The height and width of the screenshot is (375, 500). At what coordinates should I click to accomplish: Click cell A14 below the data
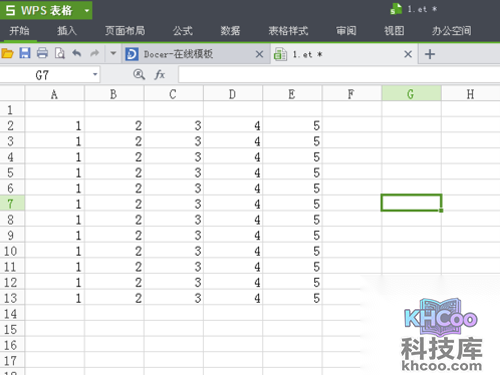(54, 313)
